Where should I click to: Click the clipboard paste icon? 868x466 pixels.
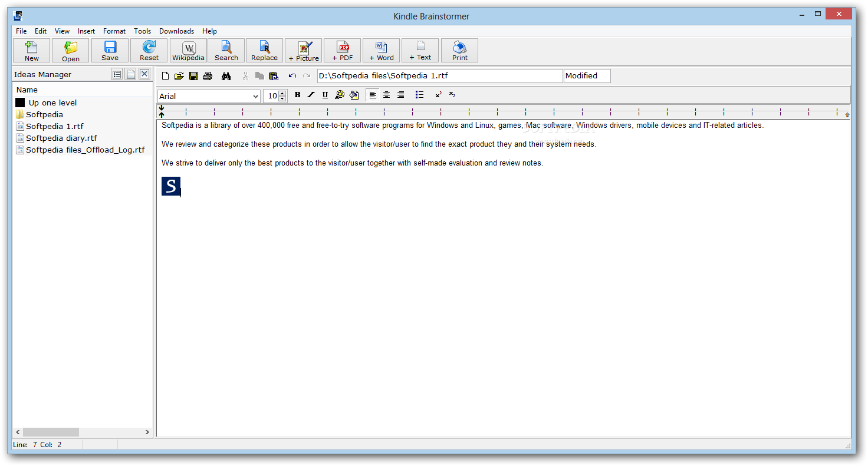274,76
